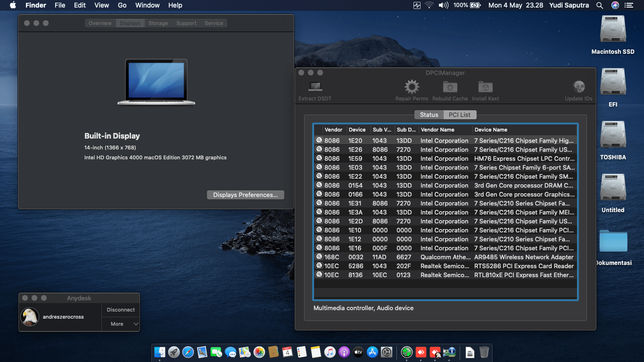Open the Apple menu
The image size is (644, 362).
[x=13, y=5]
